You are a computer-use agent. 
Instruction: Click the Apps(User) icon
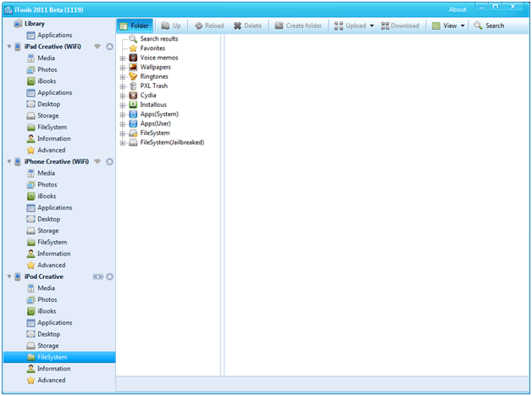(133, 124)
